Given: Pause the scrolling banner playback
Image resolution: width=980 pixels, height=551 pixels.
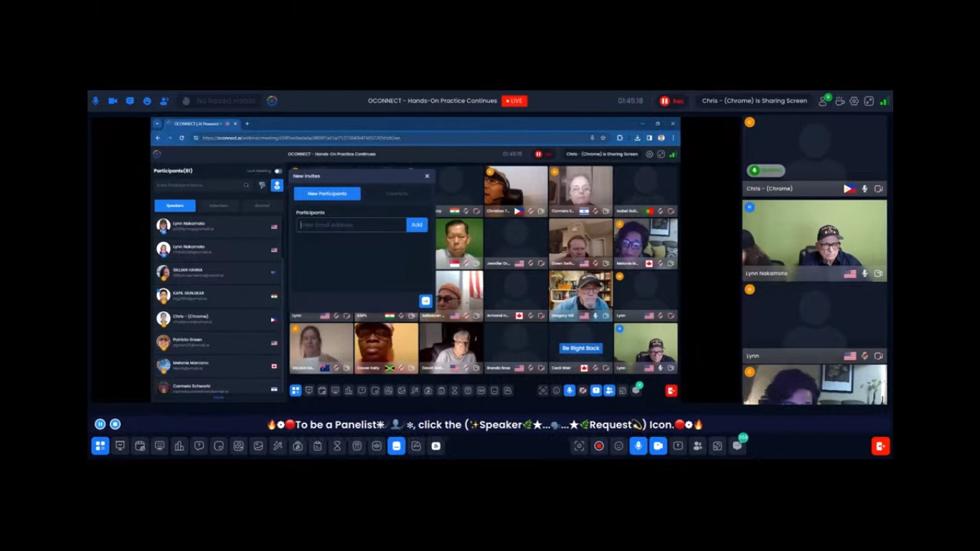Looking at the screenshot, I should pyautogui.click(x=100, y=425).
